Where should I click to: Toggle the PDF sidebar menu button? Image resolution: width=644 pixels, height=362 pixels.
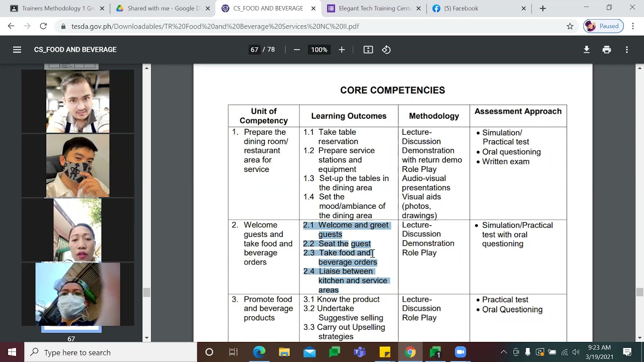pos(17,50)
